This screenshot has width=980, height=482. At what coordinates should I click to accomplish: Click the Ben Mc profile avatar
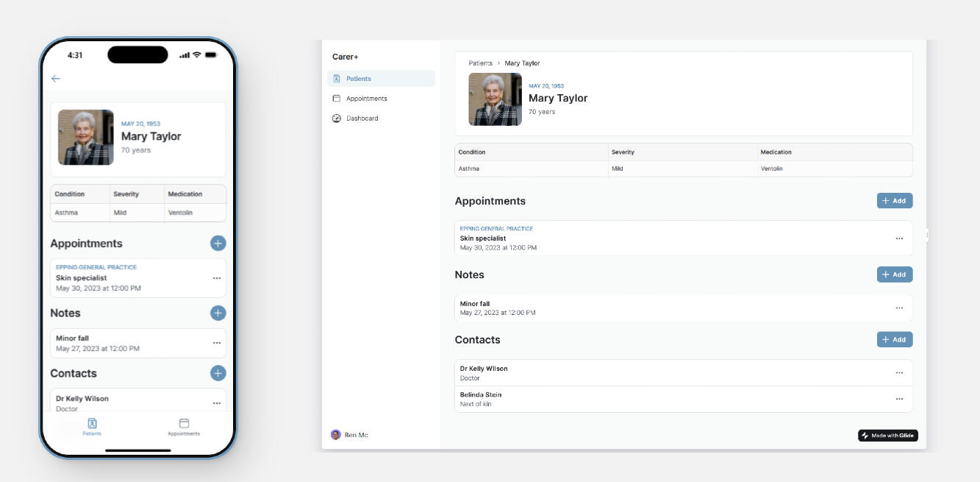[x=337, y=435]
